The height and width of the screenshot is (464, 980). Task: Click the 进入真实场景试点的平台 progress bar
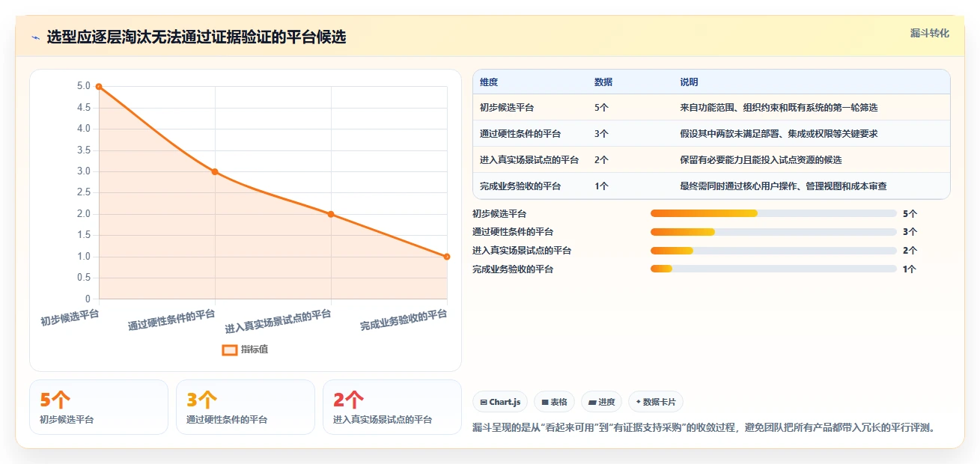tap(773, 251)
